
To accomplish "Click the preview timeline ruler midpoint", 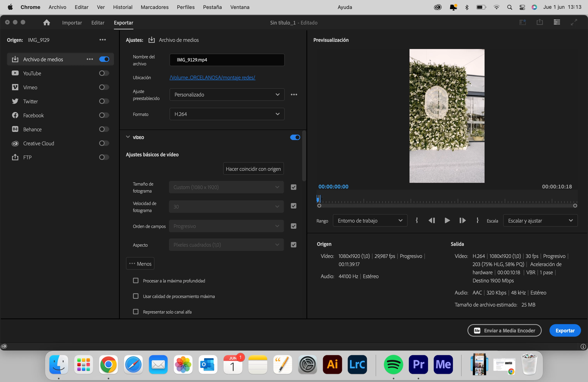I will coord(447,201).
